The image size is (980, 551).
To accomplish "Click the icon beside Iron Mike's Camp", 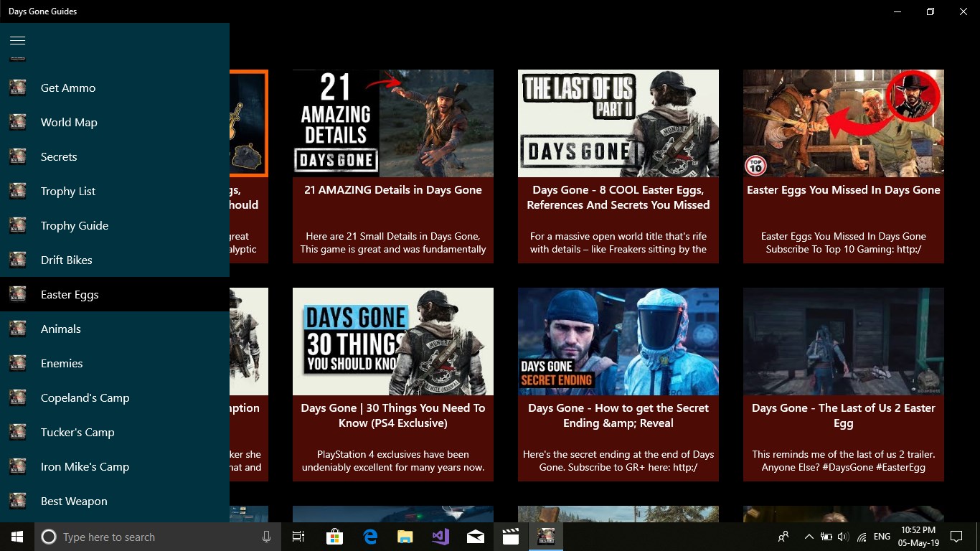I will 18,467.
